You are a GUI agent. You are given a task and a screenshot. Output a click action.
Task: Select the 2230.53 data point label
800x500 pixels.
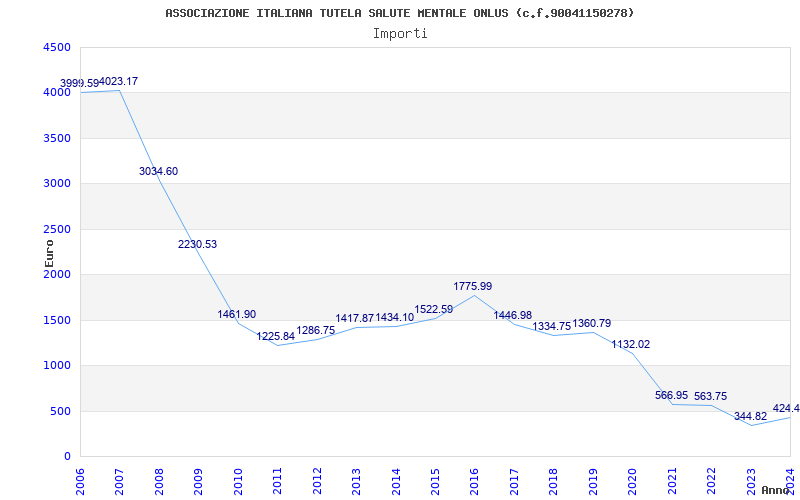(x=197, y=244)
